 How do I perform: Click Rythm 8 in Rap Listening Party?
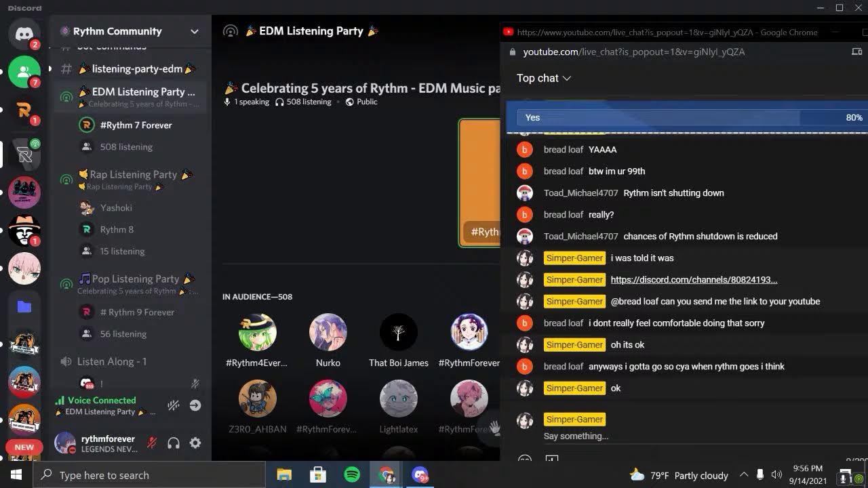pos(117,229)
